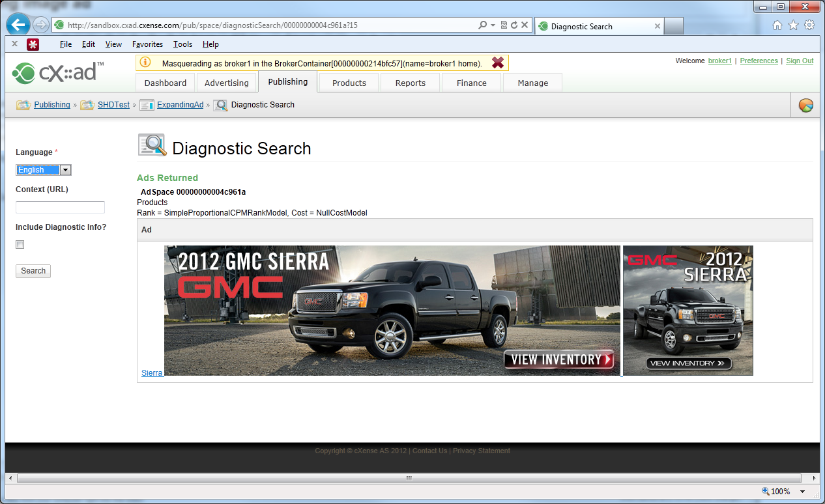This screenshot has height=504, width=825.
Task: Open the pie chart icon at right
Action: (x=806, y=105)
